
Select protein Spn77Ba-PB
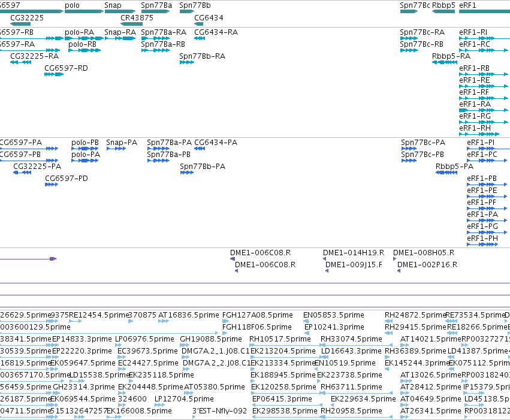tap(168, 155)
